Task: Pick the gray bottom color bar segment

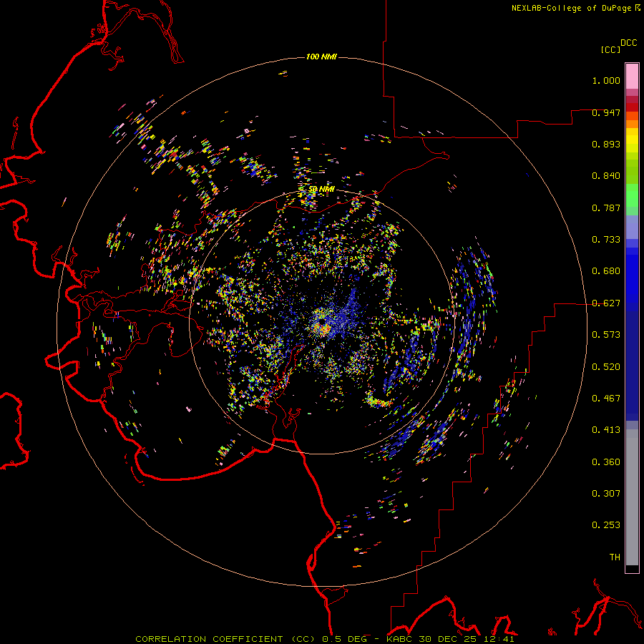Action: 632,497
